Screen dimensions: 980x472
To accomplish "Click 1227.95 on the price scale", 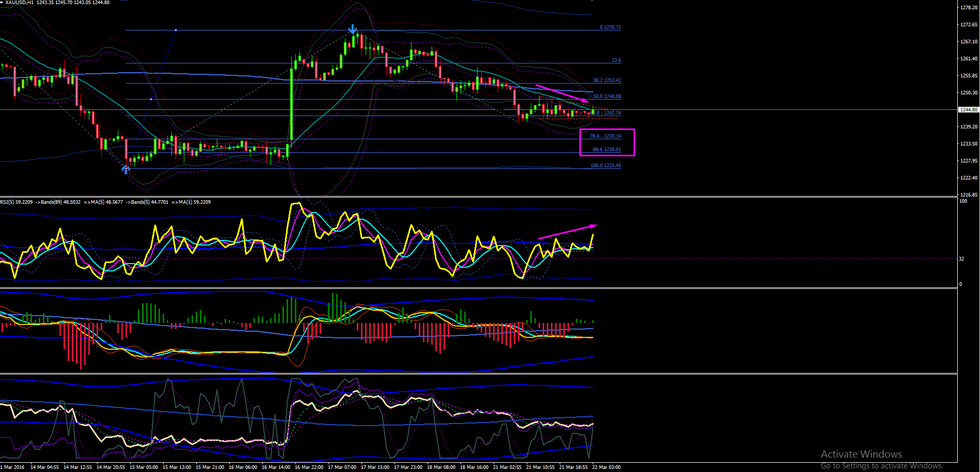I will [x=969, y=161].
